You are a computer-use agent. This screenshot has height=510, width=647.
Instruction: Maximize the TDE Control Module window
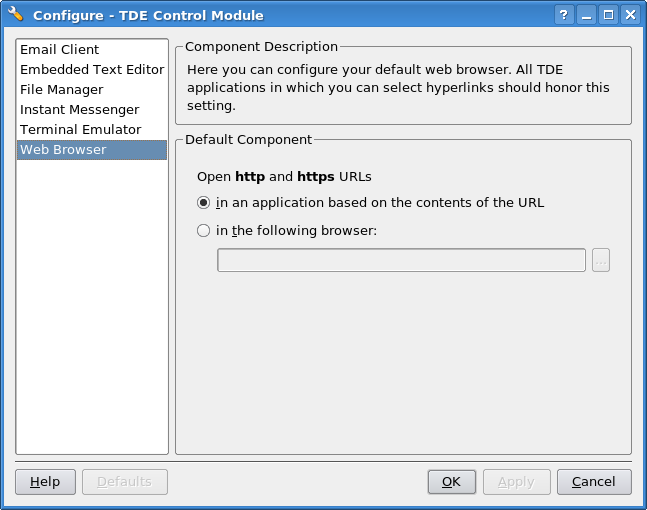608,15
